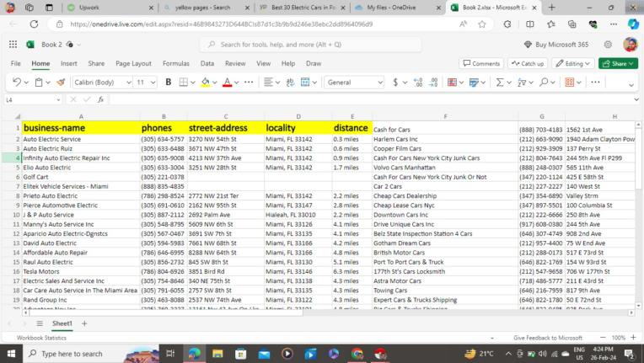Screen dimensions: 644x363
Task: Switch to the Review tab
Action: pyautogui.click(x=235, y=63)
